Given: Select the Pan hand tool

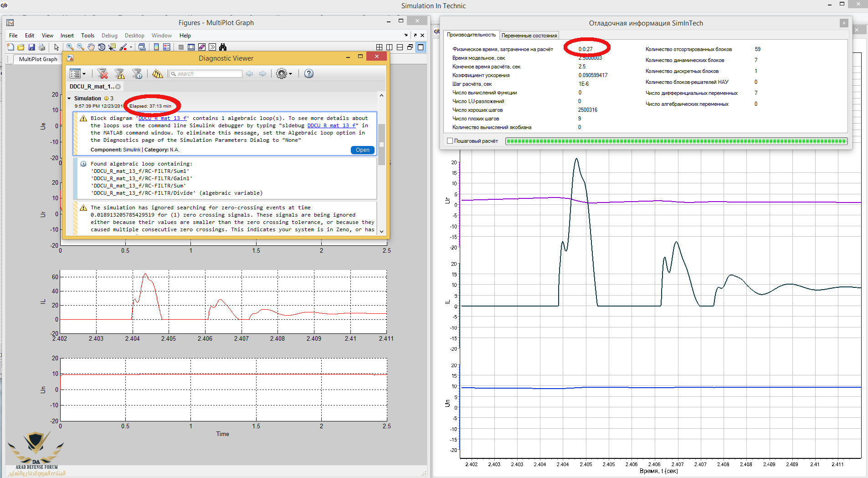Looking at the screenshot, I should pos(91,47).
